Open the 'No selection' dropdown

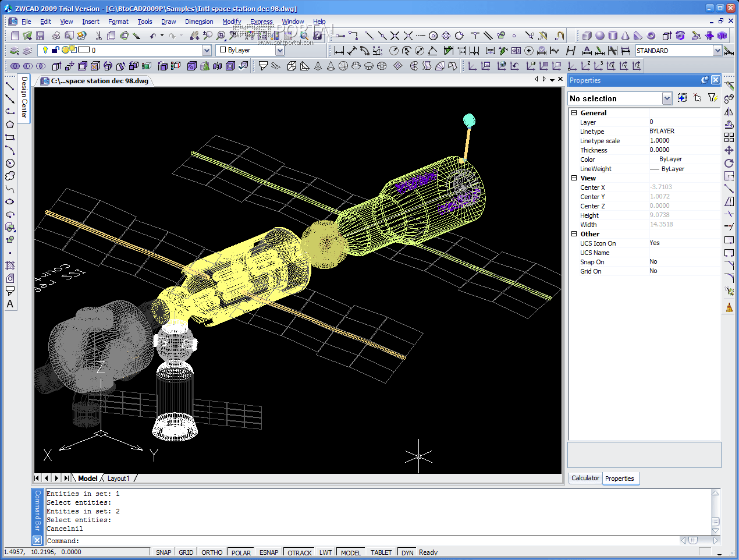click(667, 98)
